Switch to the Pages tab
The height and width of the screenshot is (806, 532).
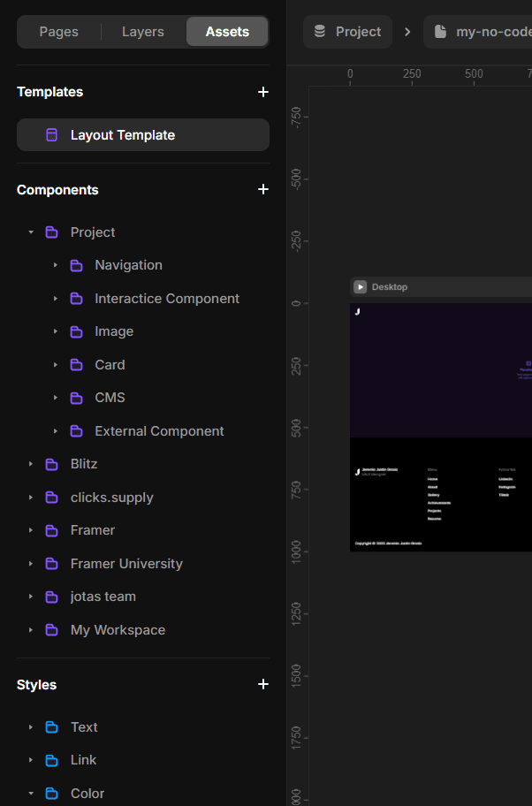(x=59, y=32)
